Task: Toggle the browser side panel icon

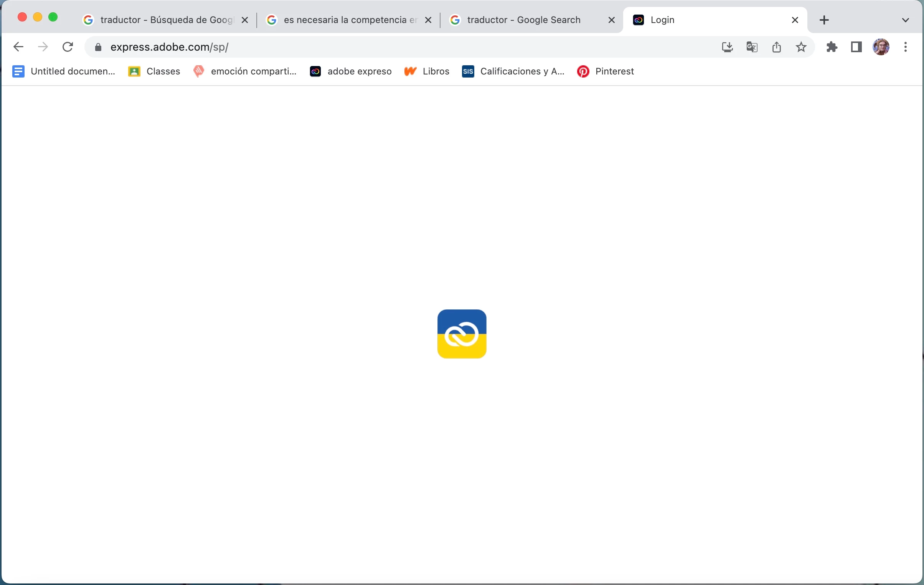Action: pyautogui.click(x=856, y=47)
